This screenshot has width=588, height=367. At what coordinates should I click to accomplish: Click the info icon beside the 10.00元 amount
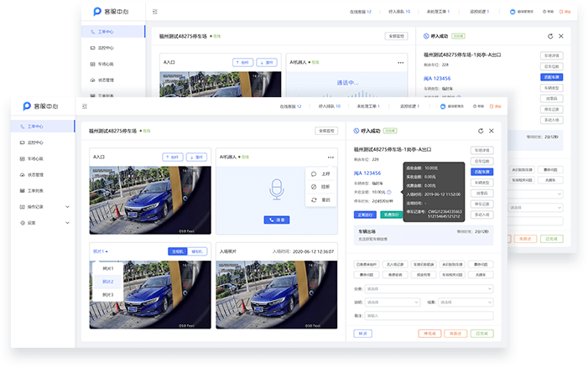[389, 192]
